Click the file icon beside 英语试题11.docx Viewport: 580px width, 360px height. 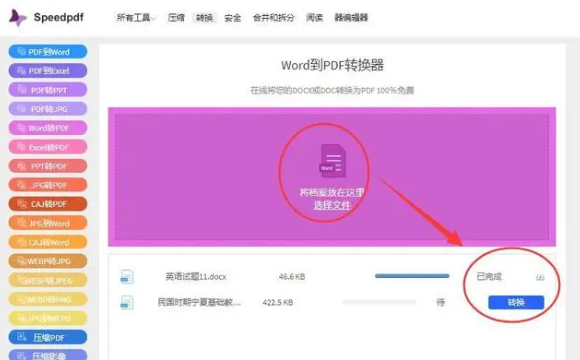(x=127, y=277)
